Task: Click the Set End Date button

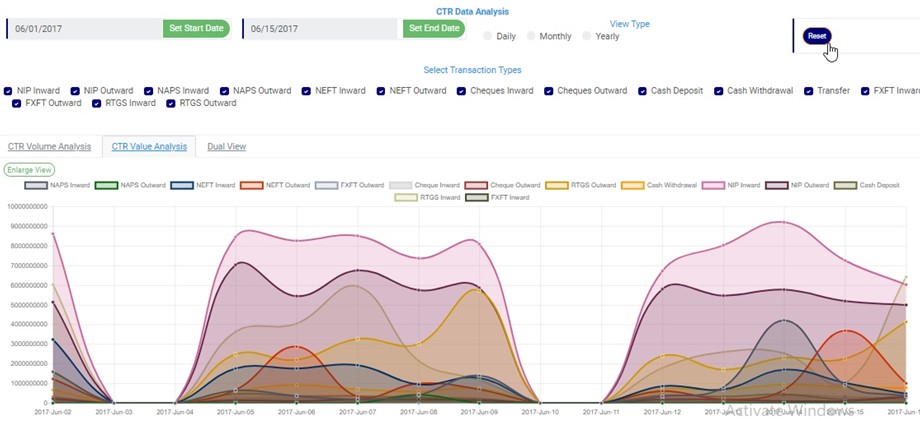Action: (x=434, y=28)
